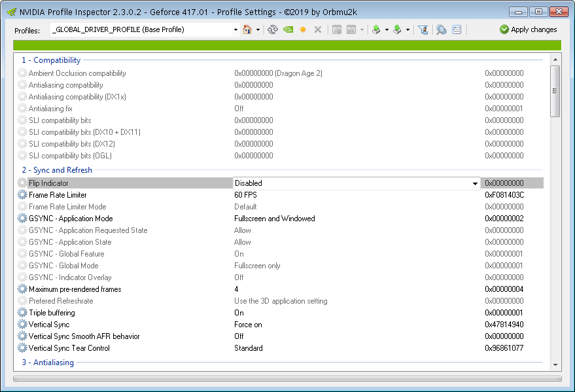Select the Frame Rate Limiter Mode row

tap(280, 206)
